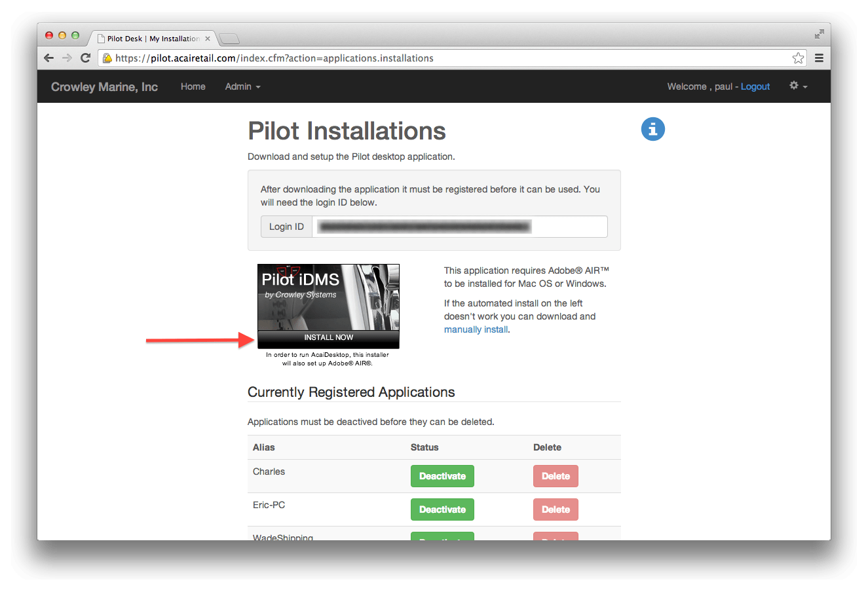868x592 pixels.
Task: Open the Chrome hamburger menu
Action: 819,58
